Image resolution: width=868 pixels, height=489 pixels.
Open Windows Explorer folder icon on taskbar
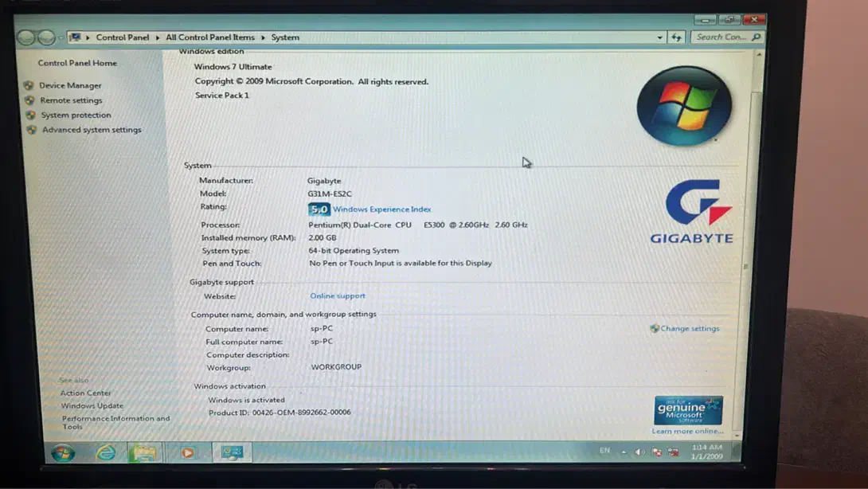(x=144, y=452)
